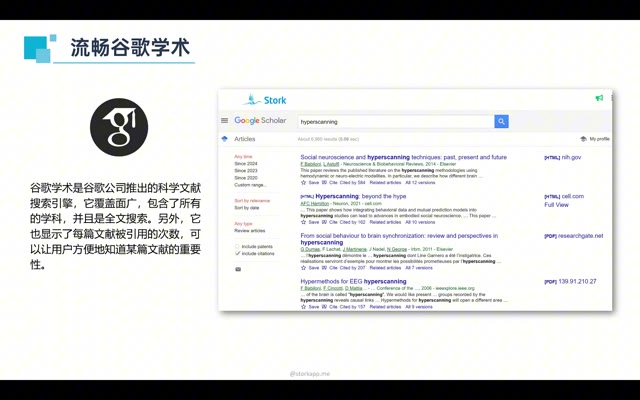Image resolution: width=640 pixels, height=400 pixels.
Task: Open the nih.gov HTML link
Action: pyautogui.click(x=562, y=157)
